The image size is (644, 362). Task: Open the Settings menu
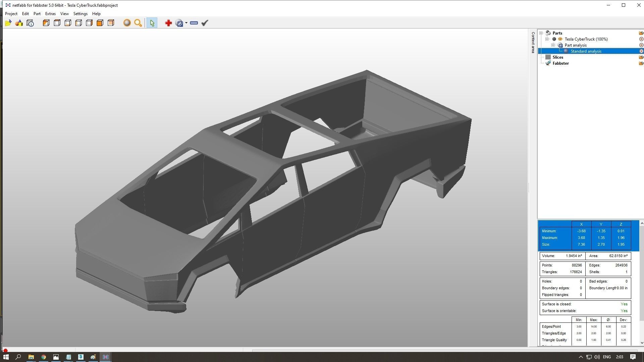pos(80,14)
